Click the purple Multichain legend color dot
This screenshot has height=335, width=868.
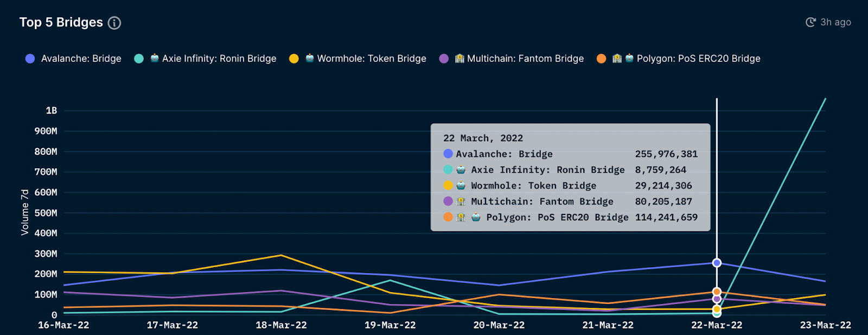point(444,59)
